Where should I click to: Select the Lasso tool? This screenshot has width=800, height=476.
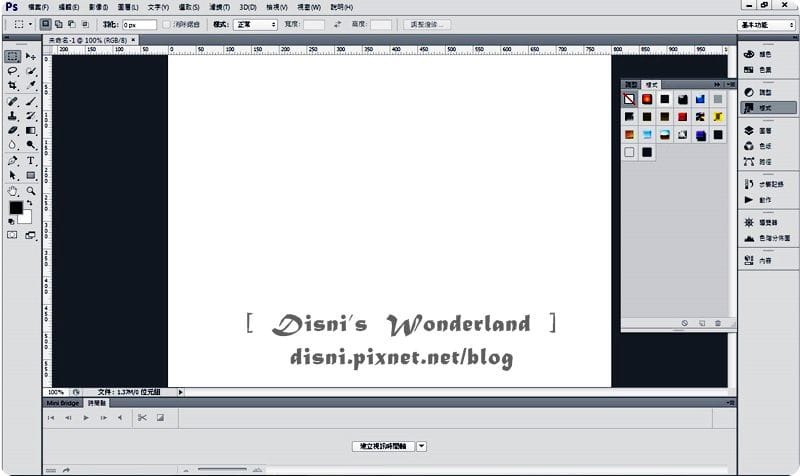coord(13,71)
